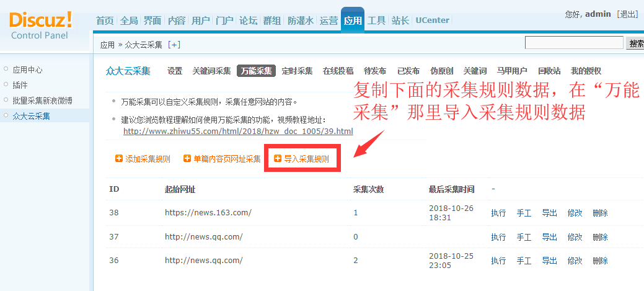
Task: Switch to the 回收站 tab
Action: (549, 71)
